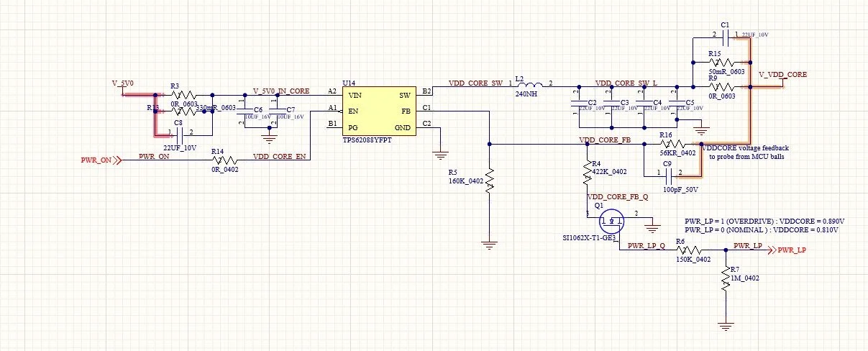Click the EN pin on U14

[x=352, y=111]
